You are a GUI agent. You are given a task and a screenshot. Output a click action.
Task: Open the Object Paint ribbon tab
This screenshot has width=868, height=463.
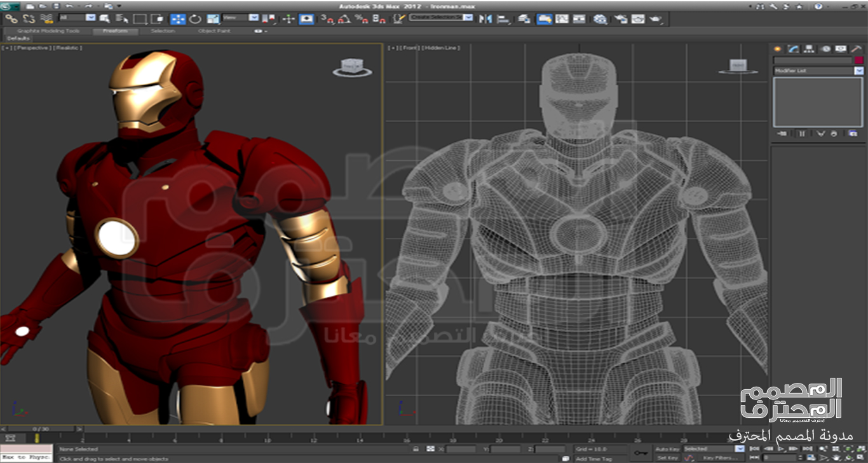click(x=215, y=31)
